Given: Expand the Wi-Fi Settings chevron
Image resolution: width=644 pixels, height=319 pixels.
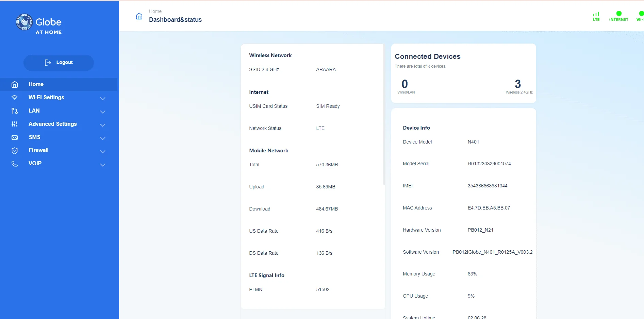Looking at the screenshot, I should pos(103,99).
